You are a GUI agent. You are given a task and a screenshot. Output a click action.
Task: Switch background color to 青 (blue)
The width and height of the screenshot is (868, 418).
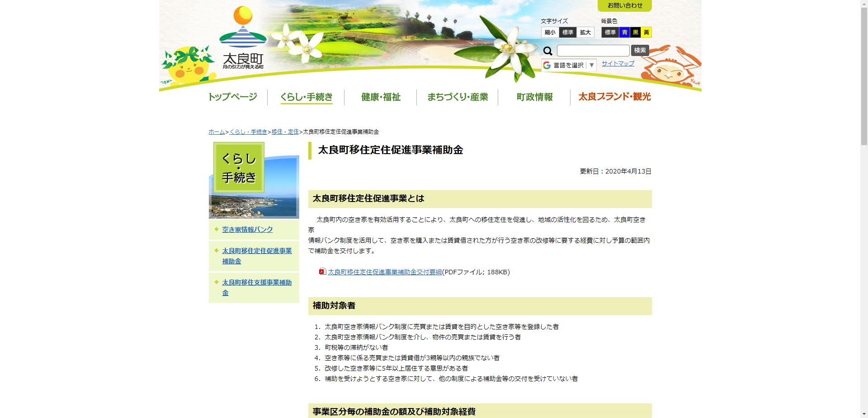tap(625, 32)
